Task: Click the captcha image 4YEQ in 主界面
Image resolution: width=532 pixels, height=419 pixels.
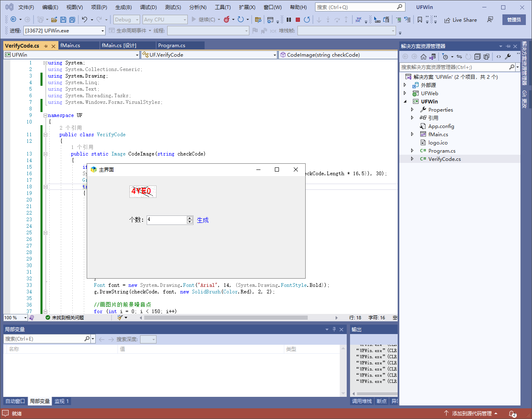Action: click(143, 191)
